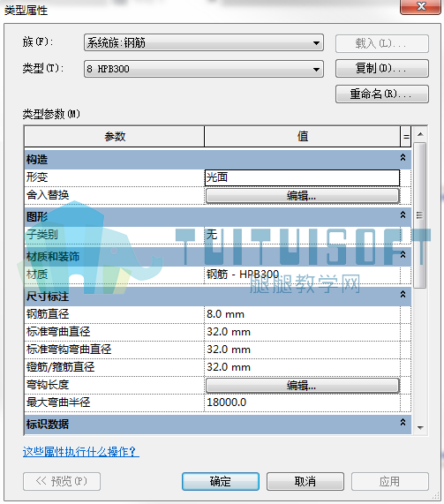Collapse the 尺寸标注 section

tap(403, 295)
